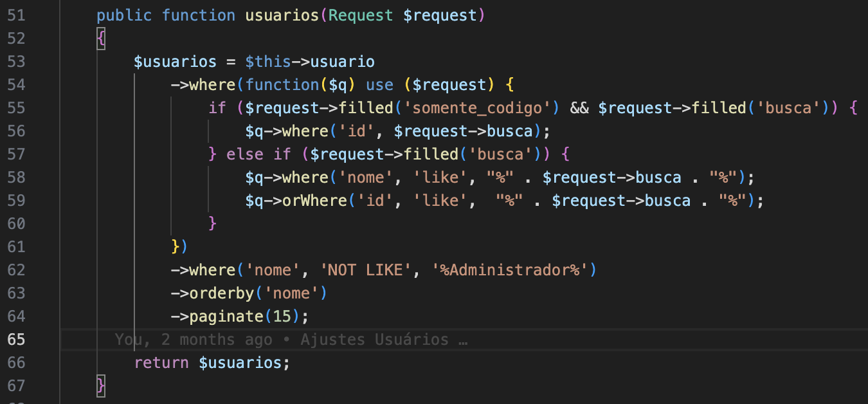Click the number 15 in paginate
This screenshot has width=868, height=404.
coord(282,317)
